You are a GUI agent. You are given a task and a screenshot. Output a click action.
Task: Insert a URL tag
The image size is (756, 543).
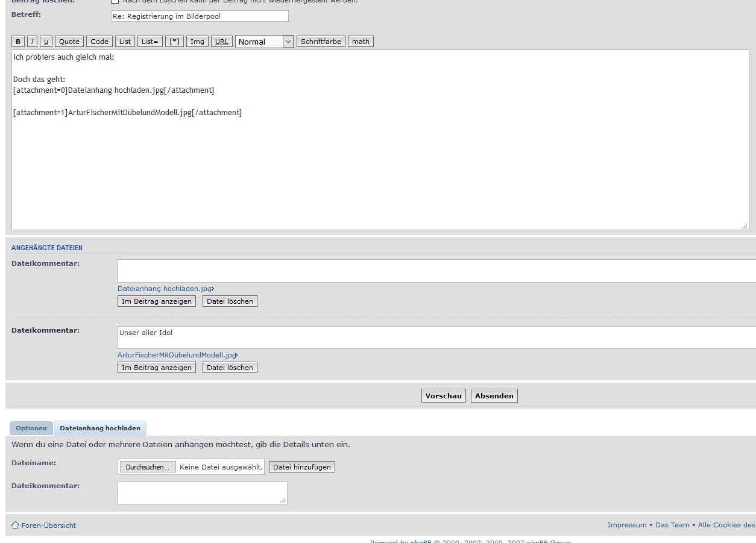point(222,42)
